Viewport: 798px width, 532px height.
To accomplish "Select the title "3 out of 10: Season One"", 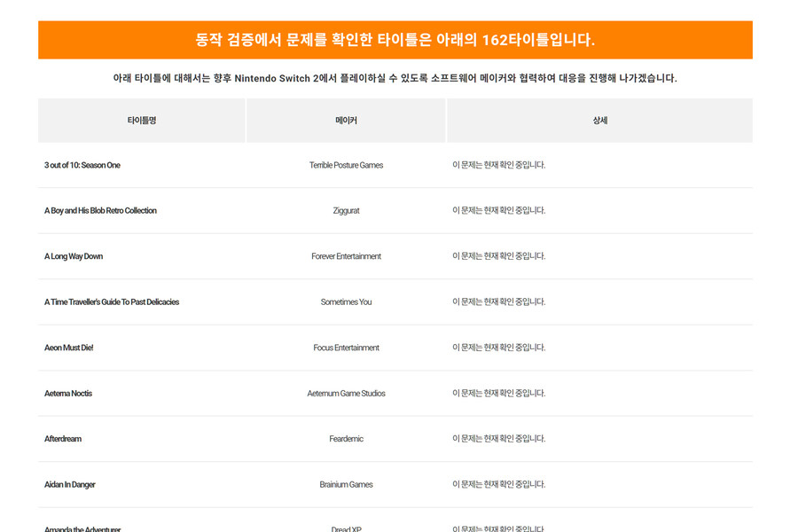I will (x=82, y=165).
